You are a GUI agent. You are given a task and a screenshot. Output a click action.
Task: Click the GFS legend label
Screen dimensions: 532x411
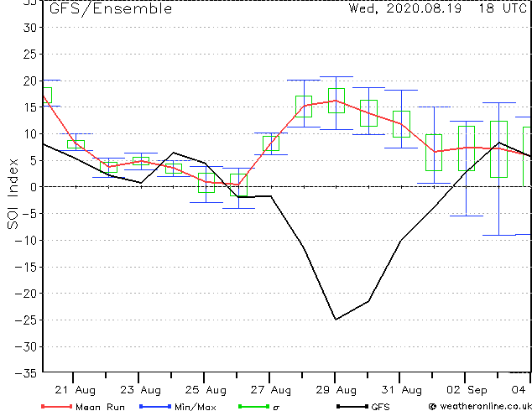(380, 407)
